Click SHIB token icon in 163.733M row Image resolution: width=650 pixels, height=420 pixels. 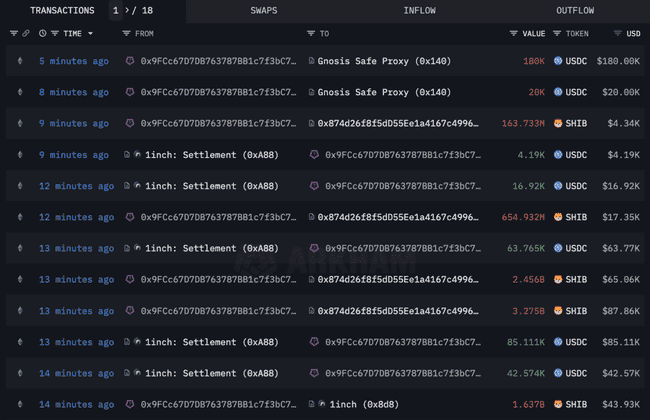pyautogui.click(x=558, y=123)
